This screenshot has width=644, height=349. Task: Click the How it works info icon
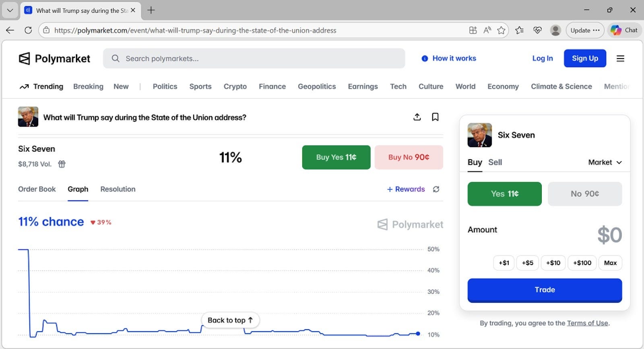tap(425, 59)
